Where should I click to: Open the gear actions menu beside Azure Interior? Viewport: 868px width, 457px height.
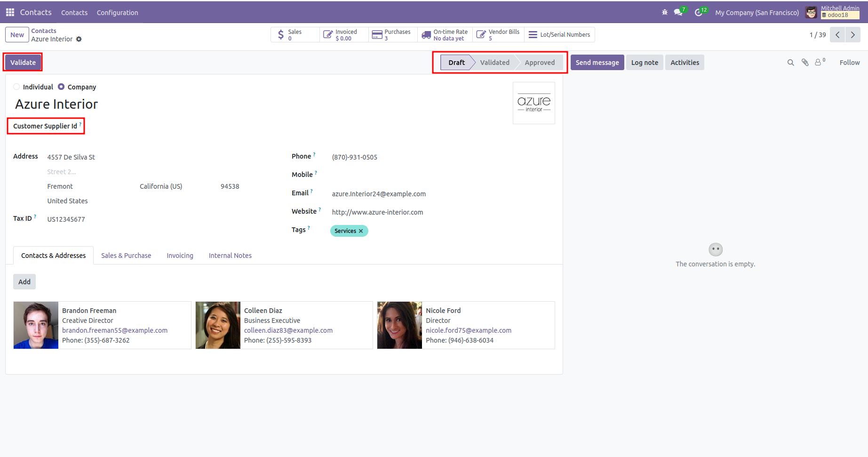(79, 39)
